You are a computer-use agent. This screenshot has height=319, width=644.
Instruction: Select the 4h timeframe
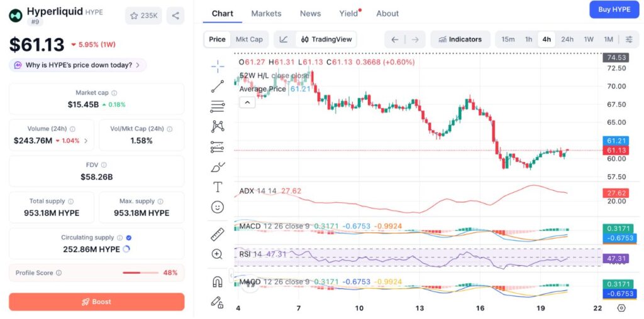pos(547,40)
